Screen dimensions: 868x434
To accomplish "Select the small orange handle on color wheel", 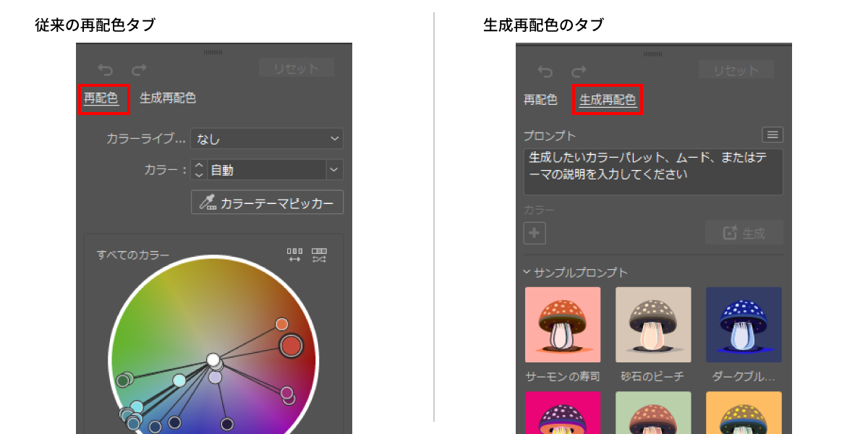I will coord(282,324).
